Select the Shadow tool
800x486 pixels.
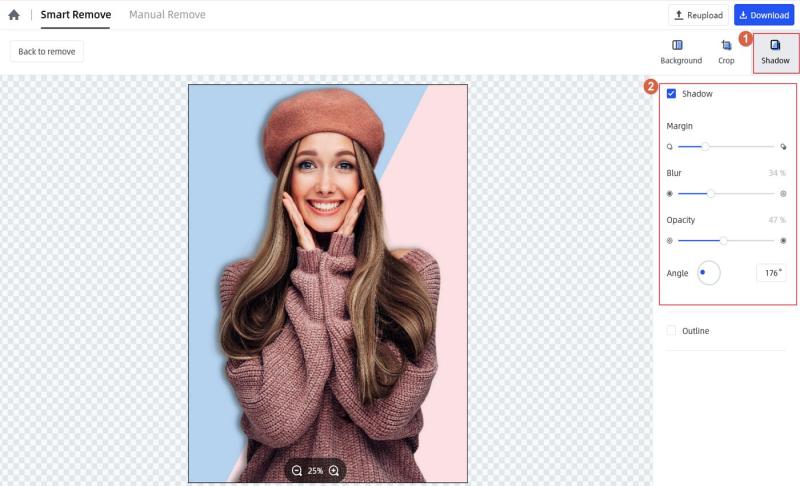coord(775,53)
